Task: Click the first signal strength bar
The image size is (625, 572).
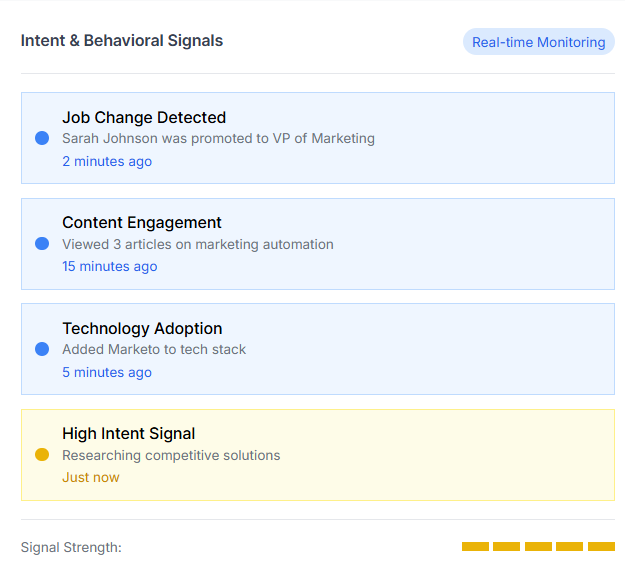Action: (475, 546)
